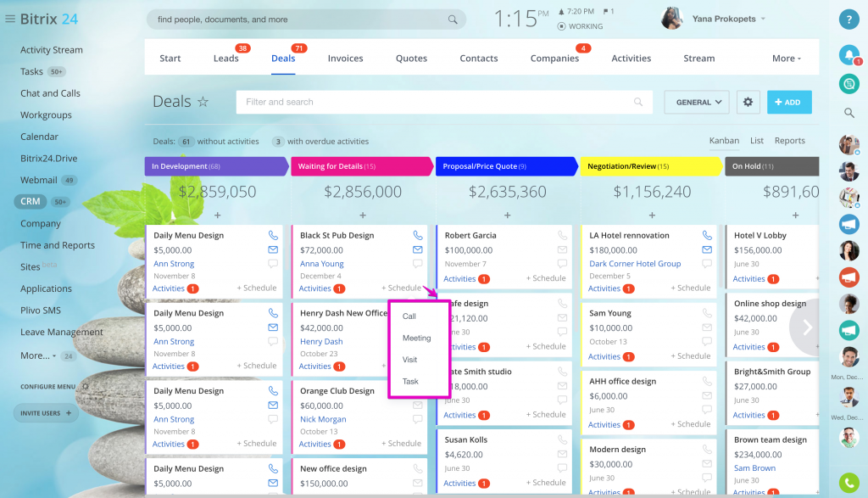Open the Contacts tab
Image resolution: width=868 pixels, height=498 pixels.
click(x=479, y=59)
